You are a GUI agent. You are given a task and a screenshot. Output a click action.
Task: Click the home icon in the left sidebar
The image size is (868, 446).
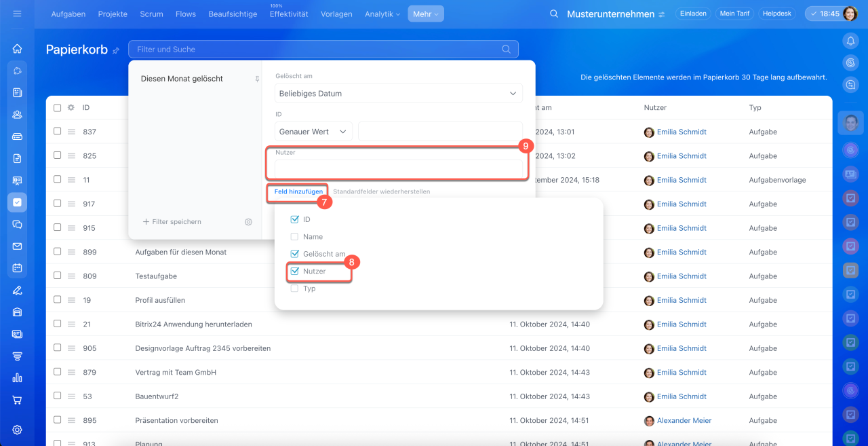tap(18, 49)
